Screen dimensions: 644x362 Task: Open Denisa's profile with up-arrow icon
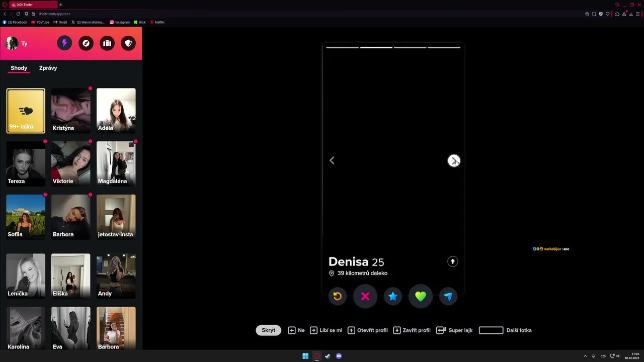[x=453, y=261]
